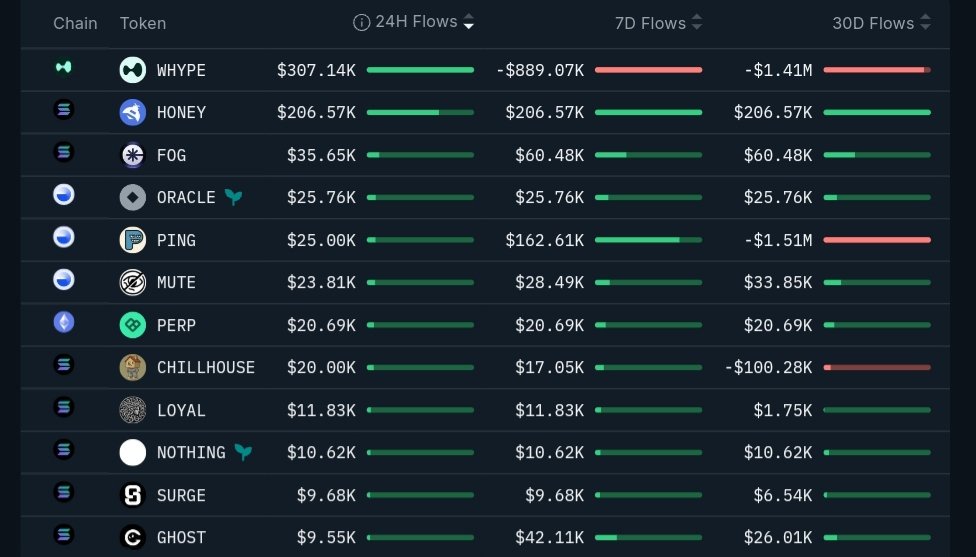The width and height of the screenshot is (976, 557).
Task: Click the WHYPE token icon
Action: pos(133,69)
